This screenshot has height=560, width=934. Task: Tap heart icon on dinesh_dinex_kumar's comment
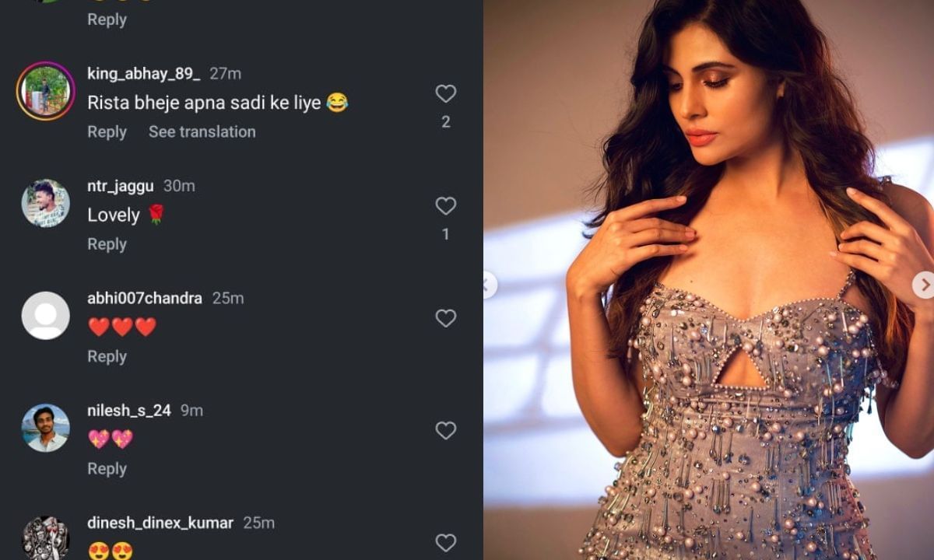click(x=445, y=542)
